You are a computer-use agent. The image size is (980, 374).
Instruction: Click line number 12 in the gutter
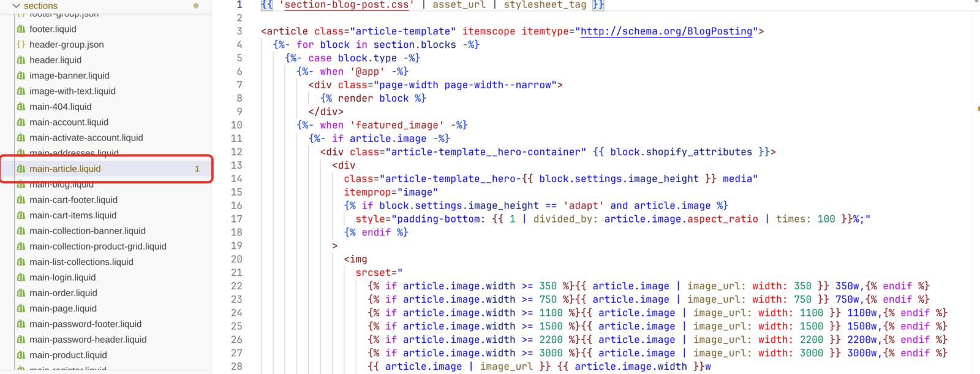pos(236,152)
